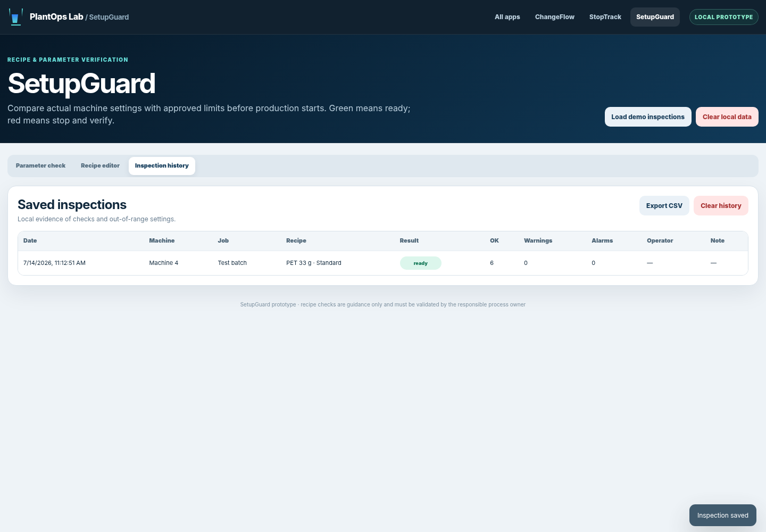This screenshot has height=532, width=766.
Task: Open the All apps nav item
Action: (x=507, y=17)
